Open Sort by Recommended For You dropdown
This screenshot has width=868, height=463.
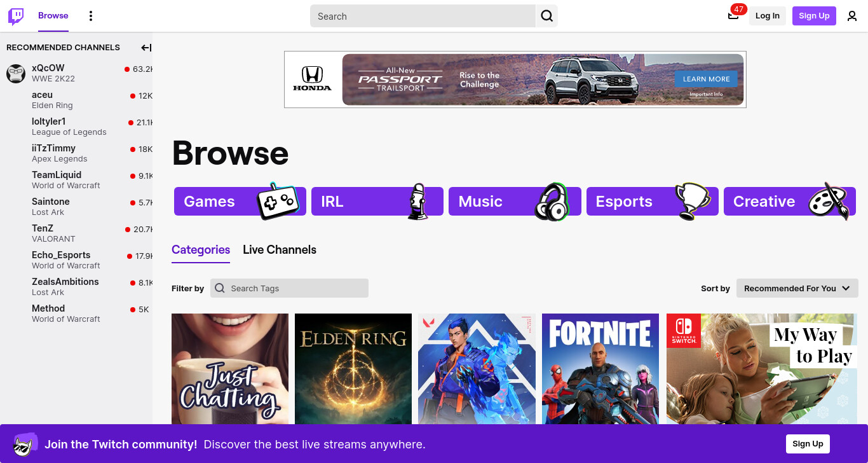(797, 288)
